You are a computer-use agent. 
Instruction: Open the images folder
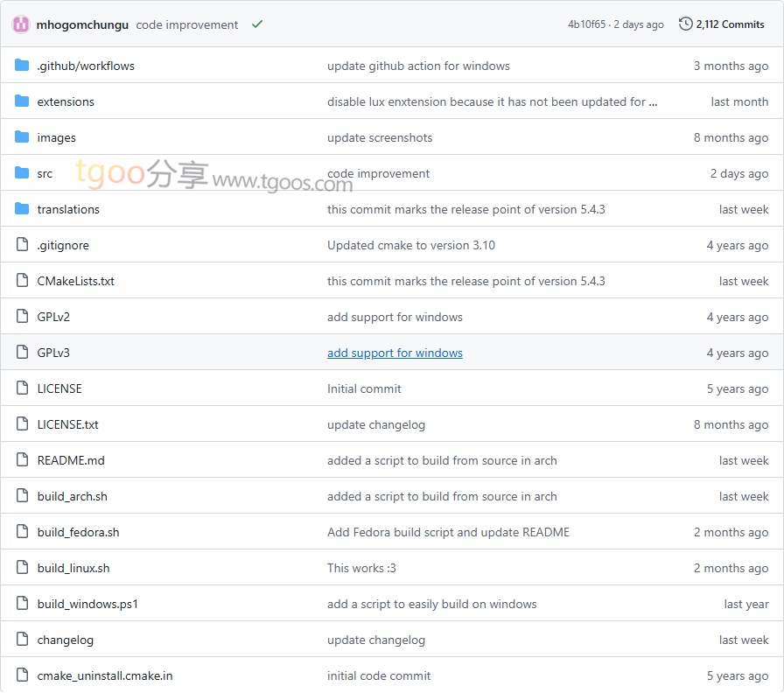[56, 137]
